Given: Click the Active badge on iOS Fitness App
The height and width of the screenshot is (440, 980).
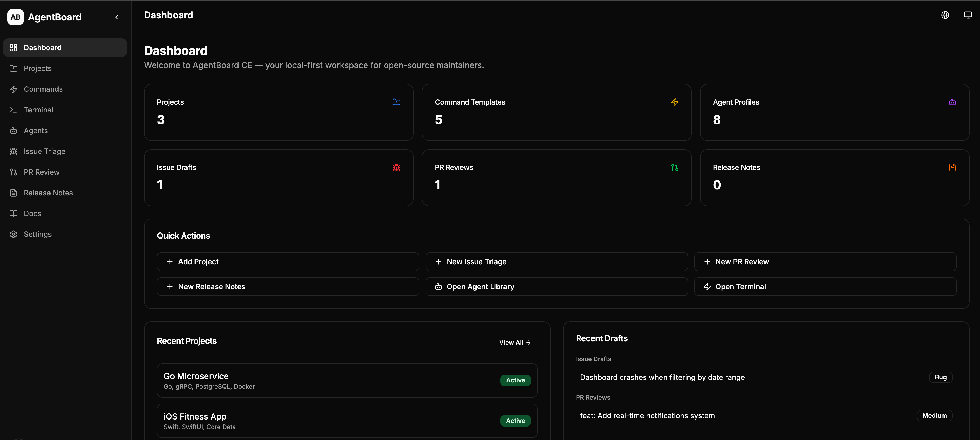Looking at the screenshot, I should [x=515, y=421].
